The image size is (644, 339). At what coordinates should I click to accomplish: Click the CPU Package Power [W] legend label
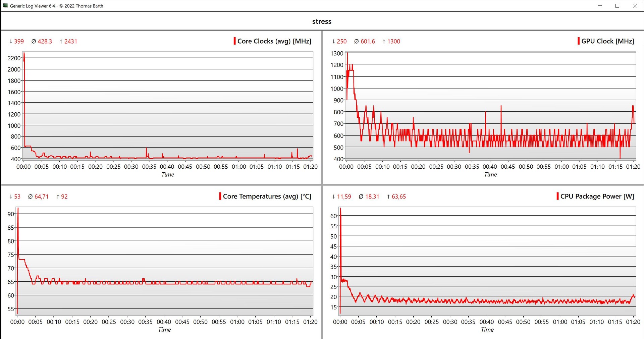(597, 196)
